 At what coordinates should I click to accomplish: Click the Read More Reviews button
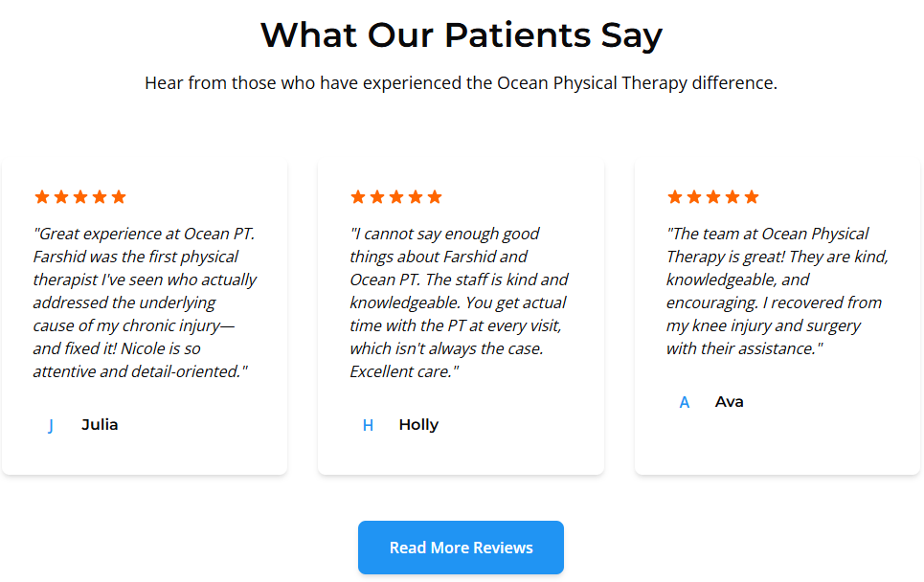pos(461,548)
